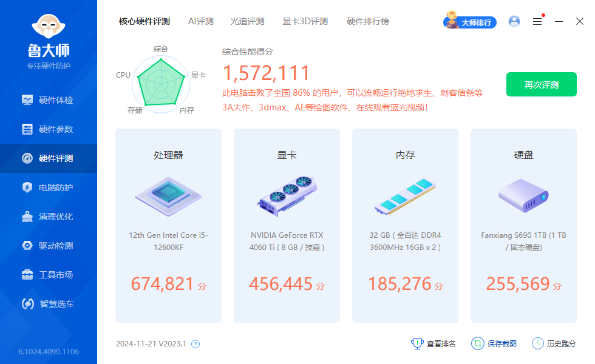Open the 硬件参数 section in the sidebar
Image resolution: width=595 pixels, height=364 pixels.
coord(49,129)
